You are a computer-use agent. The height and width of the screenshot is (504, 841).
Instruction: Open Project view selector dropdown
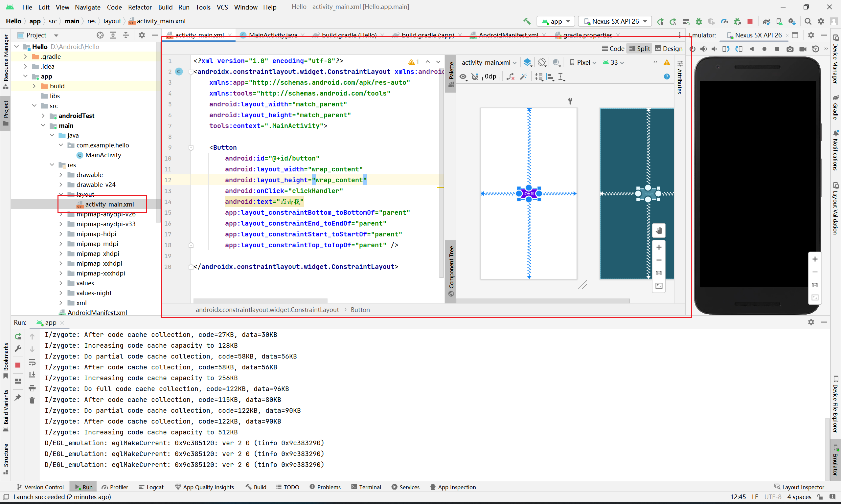38,35
